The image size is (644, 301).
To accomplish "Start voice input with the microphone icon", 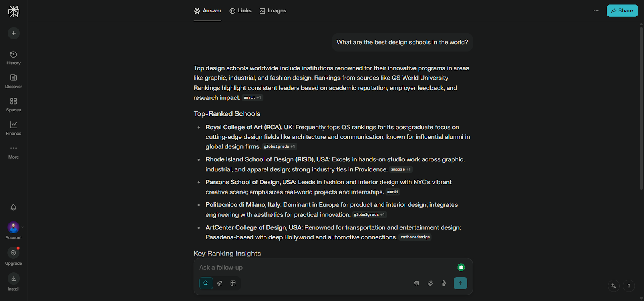I will coord(444,283).
